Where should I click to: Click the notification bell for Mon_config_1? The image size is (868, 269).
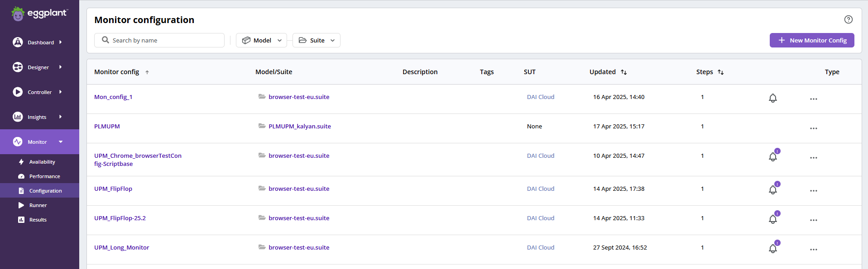773,98
